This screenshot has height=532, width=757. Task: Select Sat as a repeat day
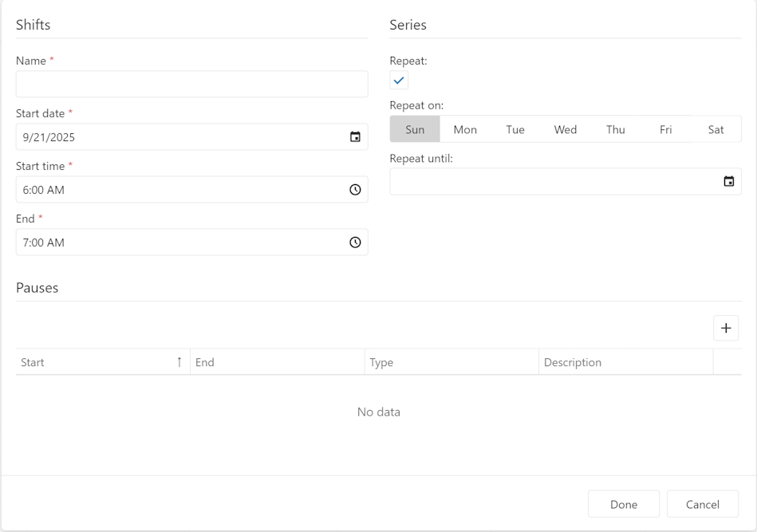716,129
